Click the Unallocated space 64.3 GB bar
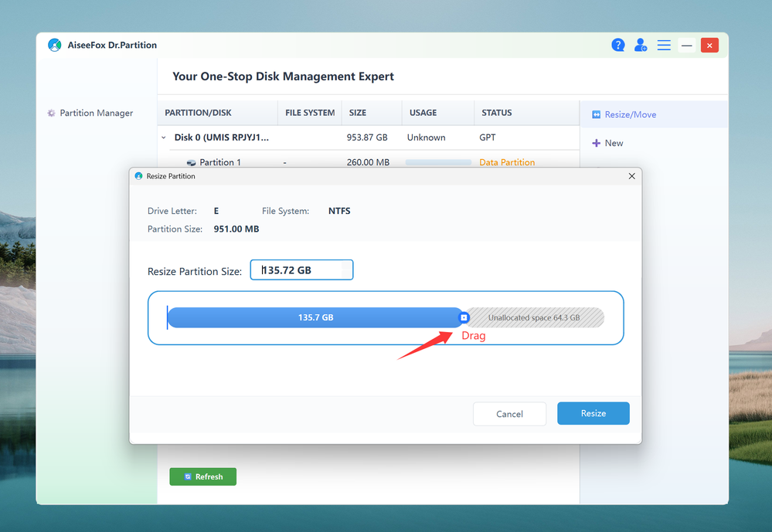 pos(534,318)
